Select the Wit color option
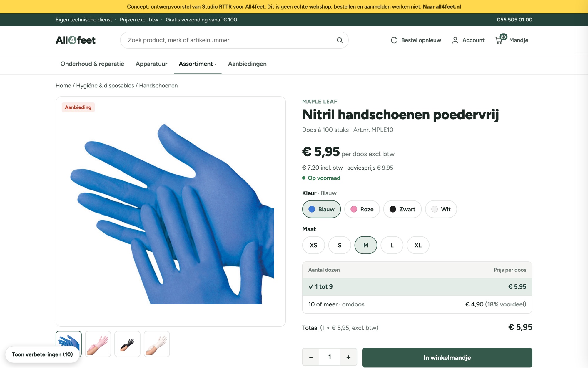Screen dimensions: 588x368 pyautogui.click(x=441, y=209)
